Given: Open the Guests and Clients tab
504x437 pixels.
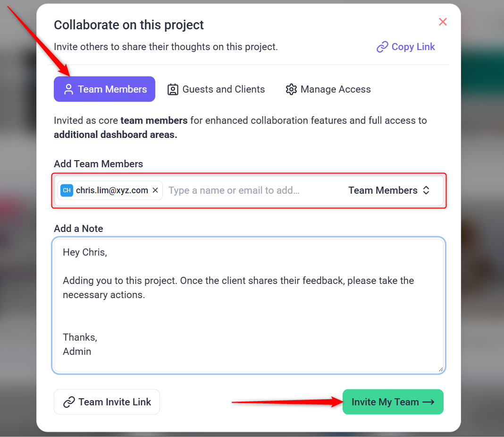Looking at the screenshot, I should [x=216, y=89].
